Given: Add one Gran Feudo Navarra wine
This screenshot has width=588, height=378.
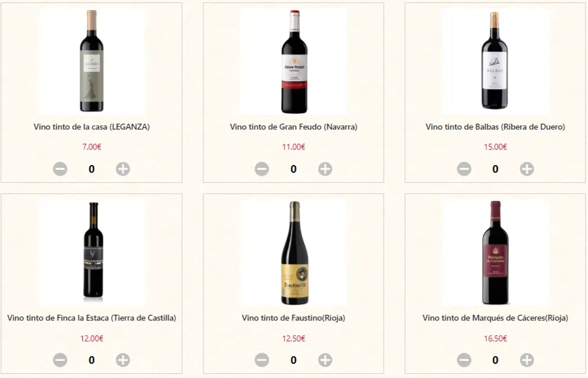Looking at the screenshot, I should [x=325, y=169].
